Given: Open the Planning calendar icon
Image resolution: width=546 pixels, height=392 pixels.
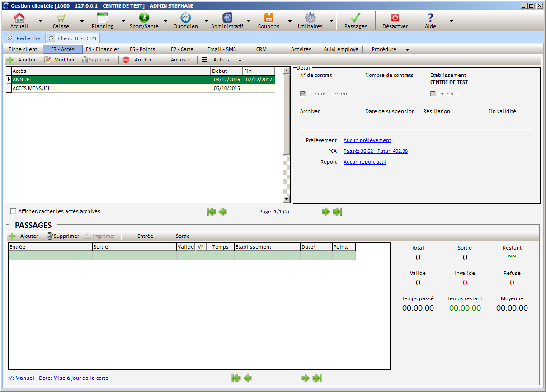Looking at the screenshot, I should coord(103,18).
